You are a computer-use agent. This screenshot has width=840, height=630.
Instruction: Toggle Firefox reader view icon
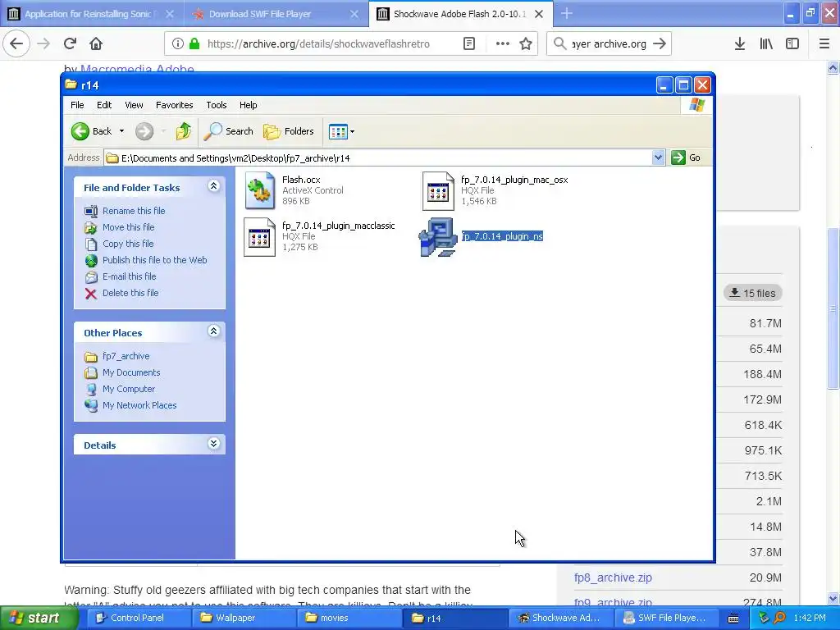pos(468,44)
